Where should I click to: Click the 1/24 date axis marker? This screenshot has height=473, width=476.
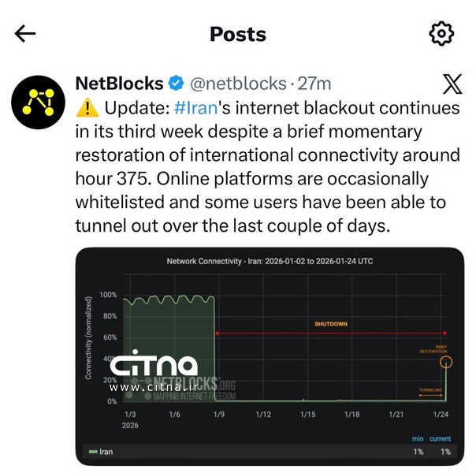click(x=441, y=415)
